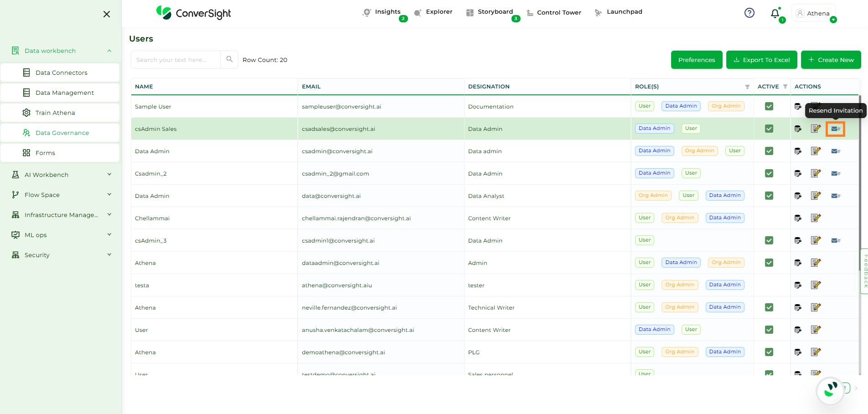The height and width of the screenshot is (414, 868).
Task: Click the Export To Excel button
Action: [x=761, y=60]
